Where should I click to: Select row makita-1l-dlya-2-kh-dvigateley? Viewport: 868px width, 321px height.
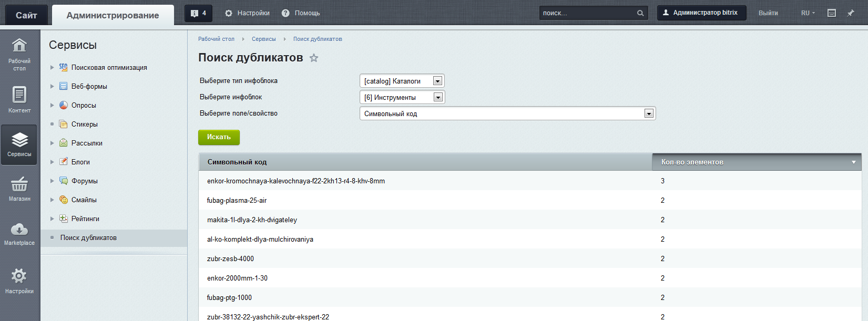(530, 220)
